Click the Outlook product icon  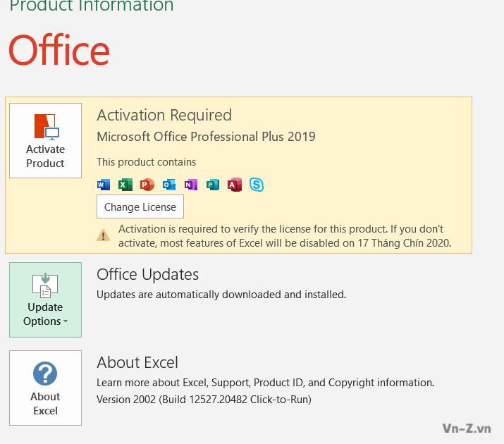pyautogui.click(x=169, y=185)
